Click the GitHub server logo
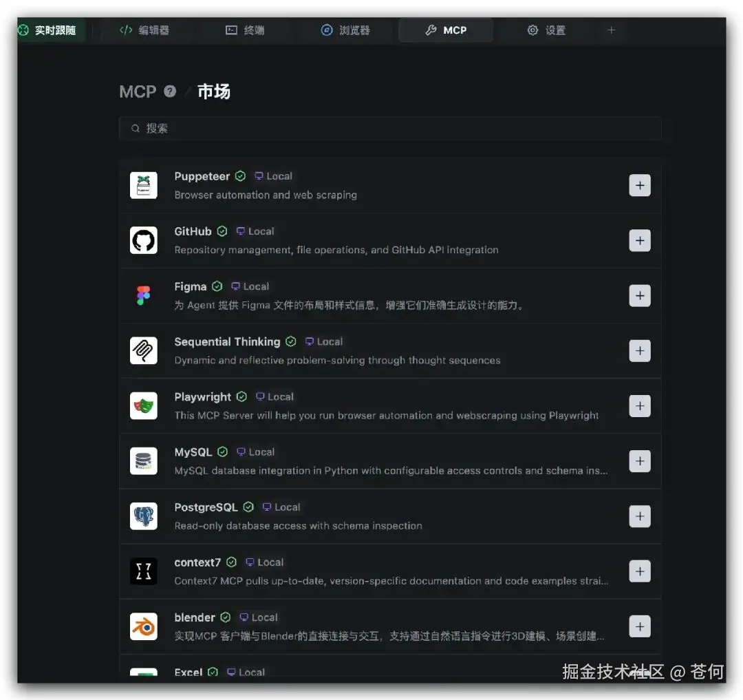The height and width of the screenshot is (700, 743). 144,240
